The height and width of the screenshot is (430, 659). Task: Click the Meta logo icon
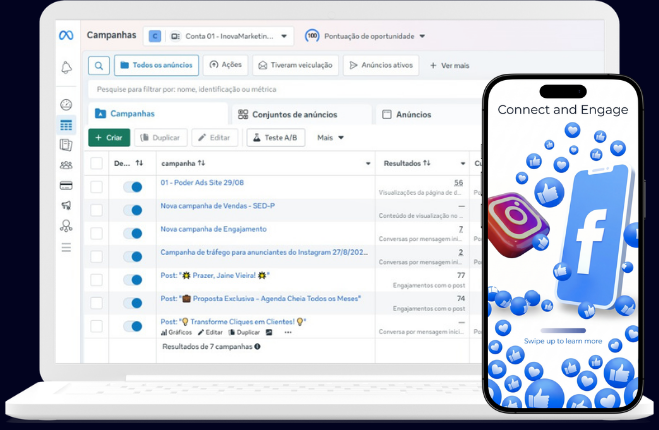coord(66,35)
